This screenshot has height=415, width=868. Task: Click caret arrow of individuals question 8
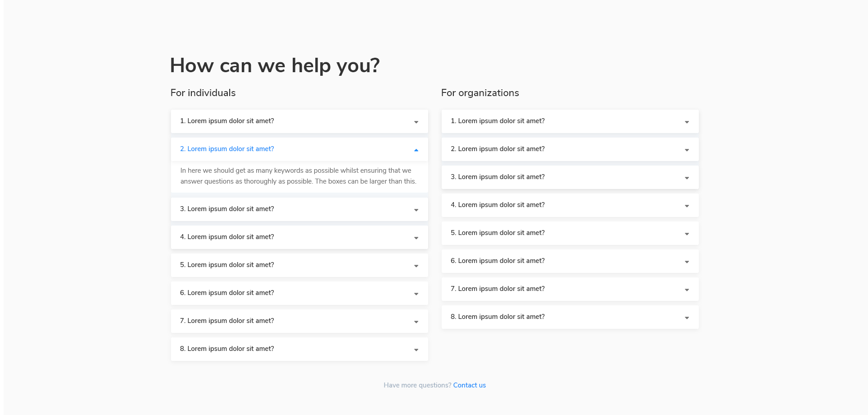[x=416, y=350]
